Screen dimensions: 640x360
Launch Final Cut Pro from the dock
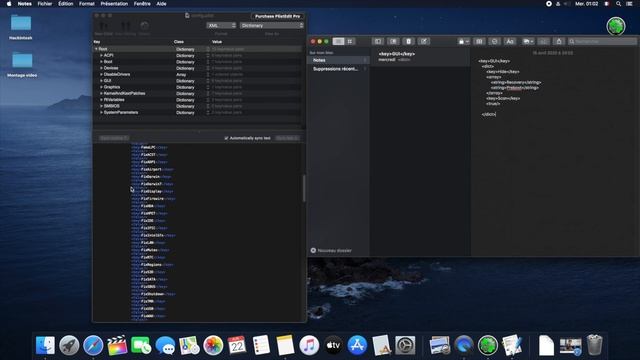(117, 345)
